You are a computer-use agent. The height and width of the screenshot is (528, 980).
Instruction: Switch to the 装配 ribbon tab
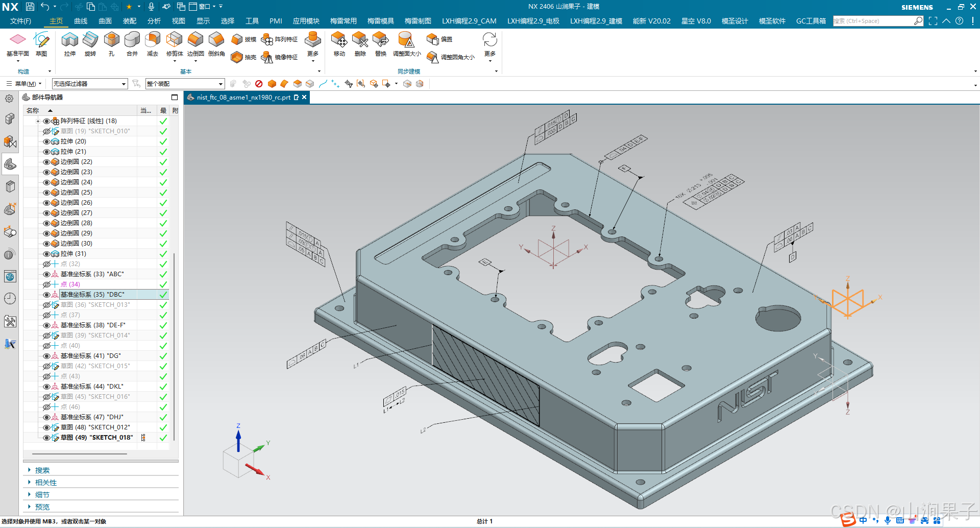pos(130,21)
